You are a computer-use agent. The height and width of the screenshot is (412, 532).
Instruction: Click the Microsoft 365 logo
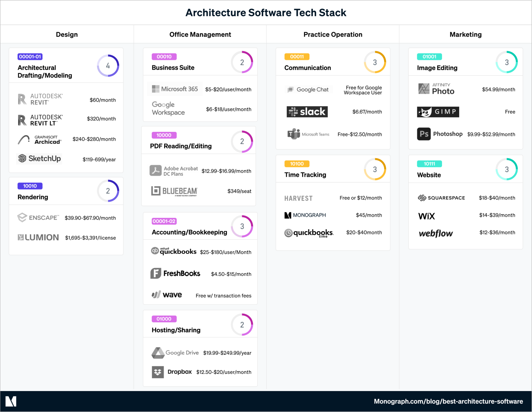point(175,89)
